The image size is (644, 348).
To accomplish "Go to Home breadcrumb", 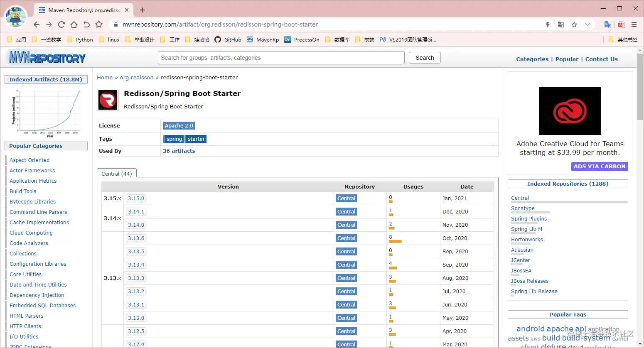I will (x=105, y=77).
